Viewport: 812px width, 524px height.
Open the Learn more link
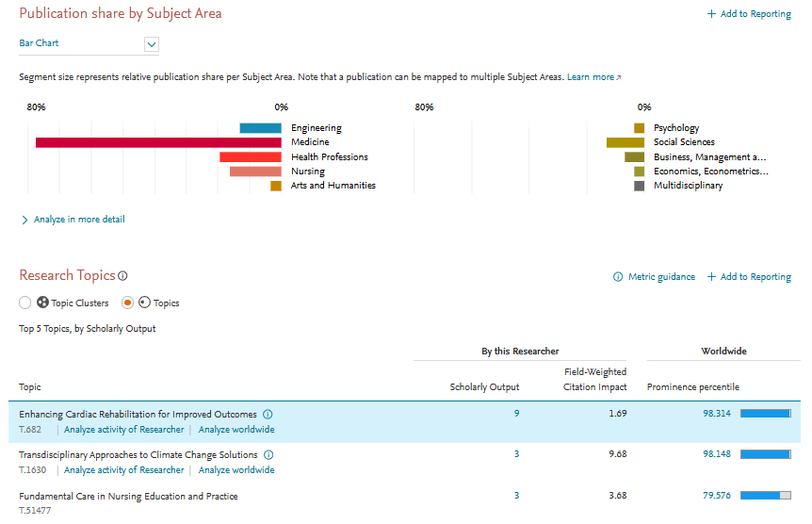tap(593, 77)
